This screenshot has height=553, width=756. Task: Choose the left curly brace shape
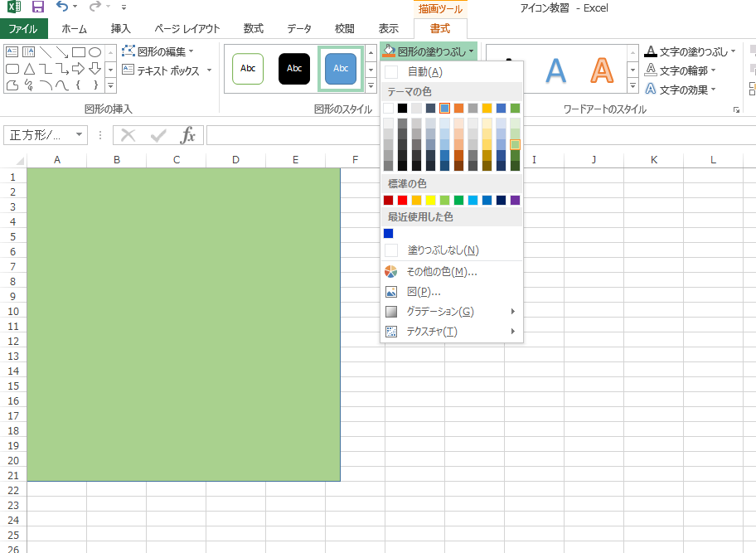point(79,85)
